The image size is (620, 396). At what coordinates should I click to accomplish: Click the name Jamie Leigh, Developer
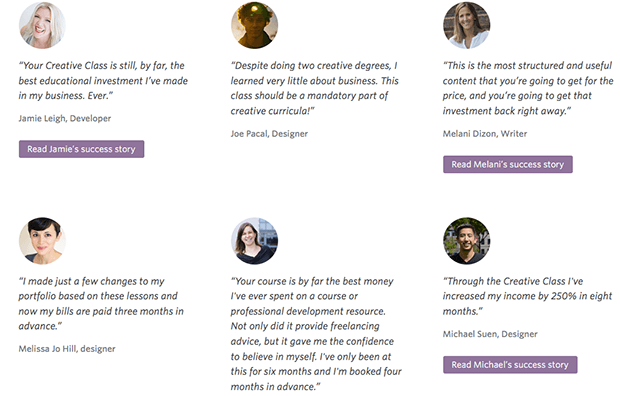[65, 118]
